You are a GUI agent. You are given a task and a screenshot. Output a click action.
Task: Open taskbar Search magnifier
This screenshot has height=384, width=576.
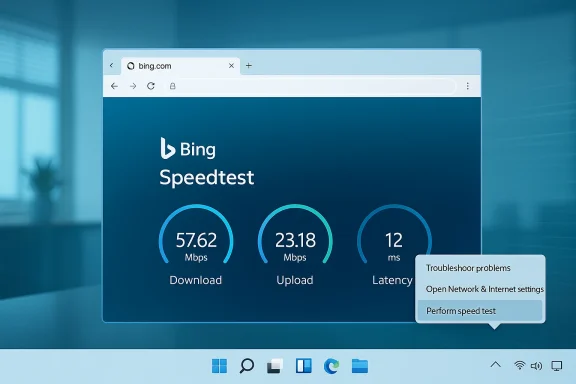point(247,366)
